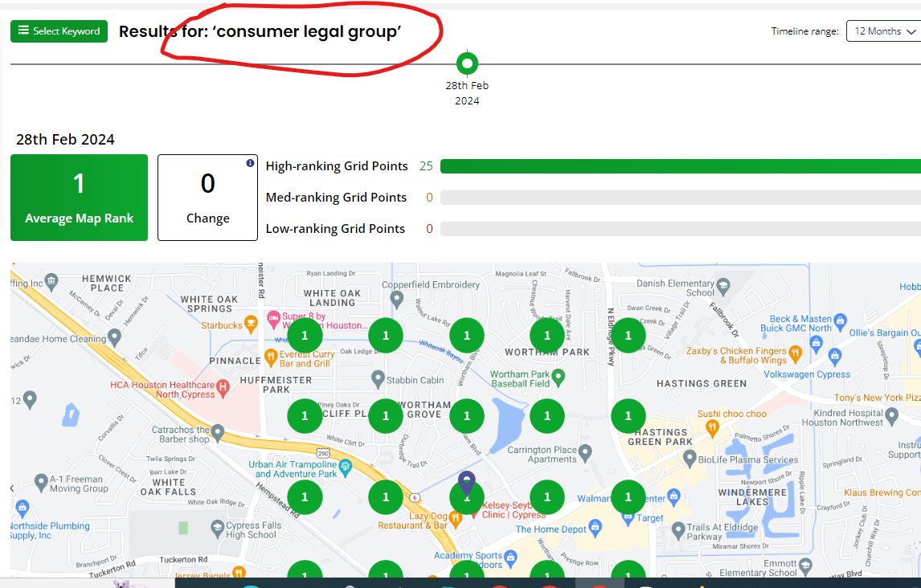Select the 28th Feb 2024 timeline marker
The height and width of the screenshot is (588, 921).
tap(467, 63)
